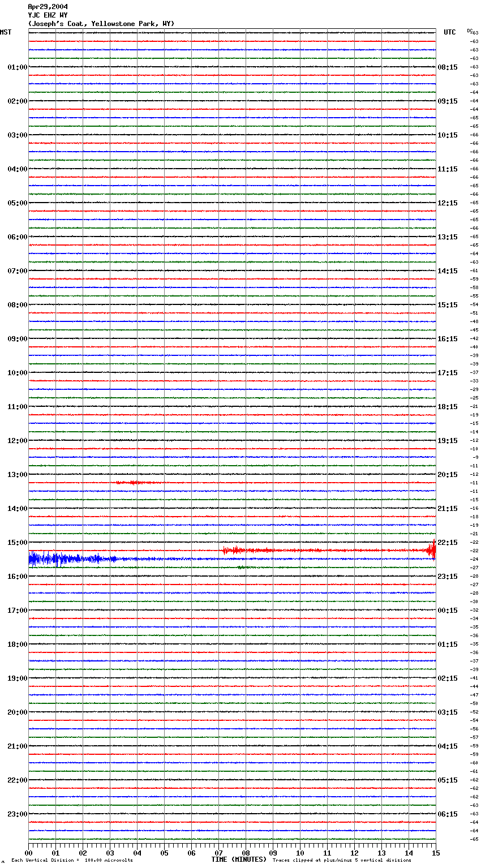Screen dimensions: 481x868
Task: Click the TIME (MINUTES) axis title
Action: point(239,860)
